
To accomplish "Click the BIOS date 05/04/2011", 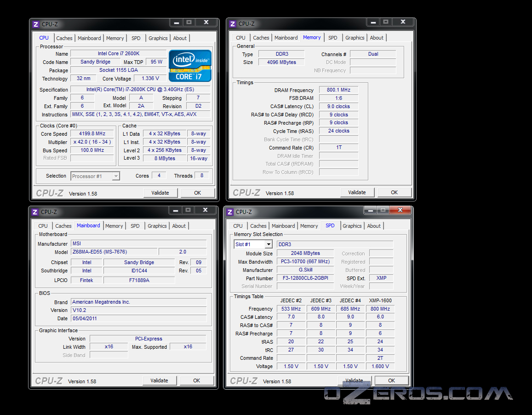I will click(x=139, y=318).
